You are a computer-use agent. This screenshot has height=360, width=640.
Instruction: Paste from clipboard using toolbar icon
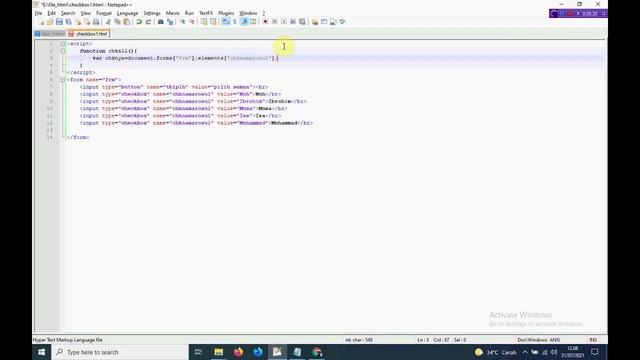tap(127, 22)
